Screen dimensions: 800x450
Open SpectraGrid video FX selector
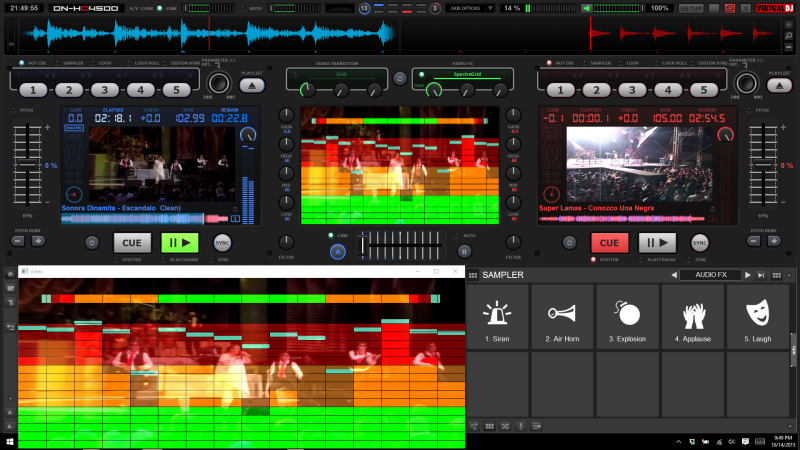click(467, 74)
